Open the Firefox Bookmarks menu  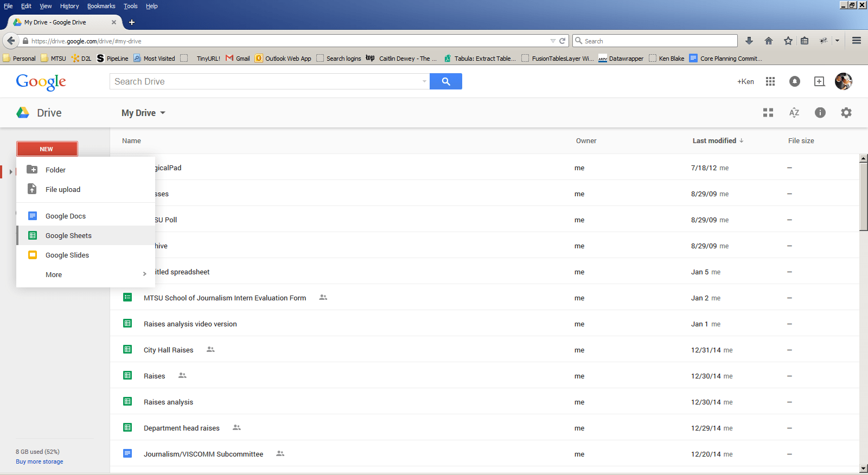pyautogui.click(x=101, y=6)
